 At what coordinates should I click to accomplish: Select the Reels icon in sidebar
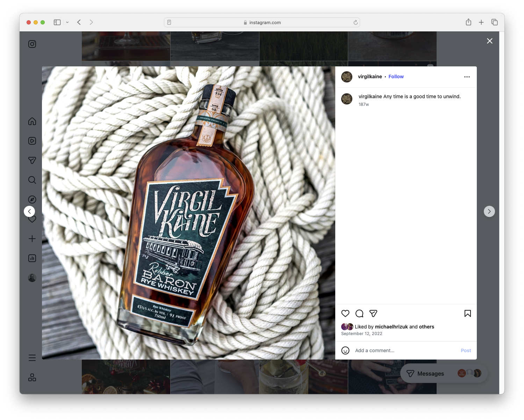pyautogui.click(x=32, y=141)
